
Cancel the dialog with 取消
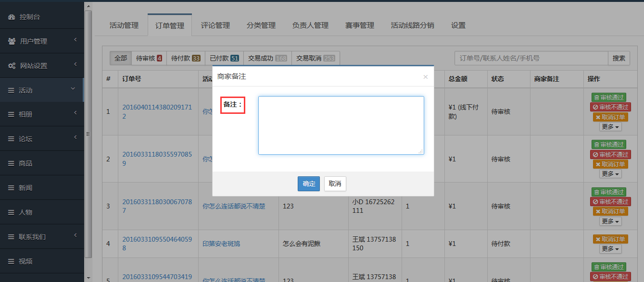point(335,184)
